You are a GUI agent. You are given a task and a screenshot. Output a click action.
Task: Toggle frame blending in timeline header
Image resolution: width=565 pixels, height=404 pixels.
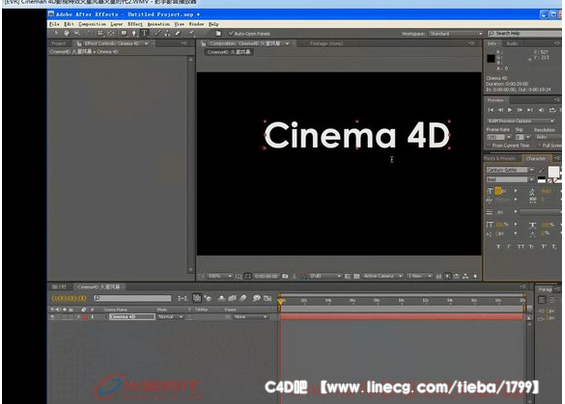tap(232, 298)
